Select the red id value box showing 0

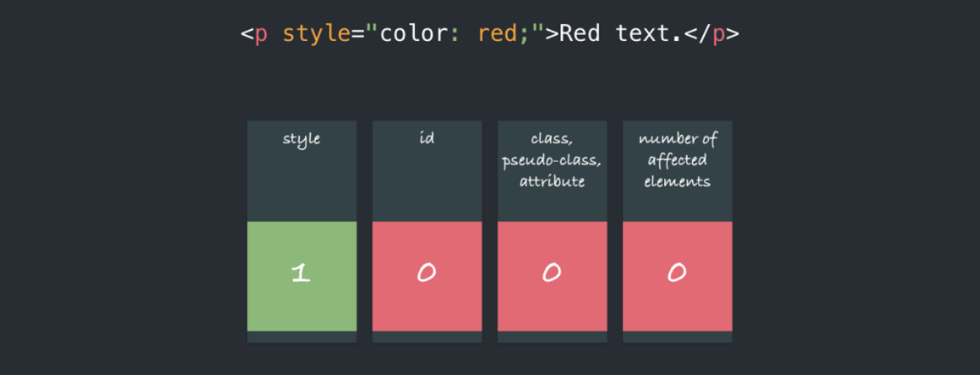point(427,277)
